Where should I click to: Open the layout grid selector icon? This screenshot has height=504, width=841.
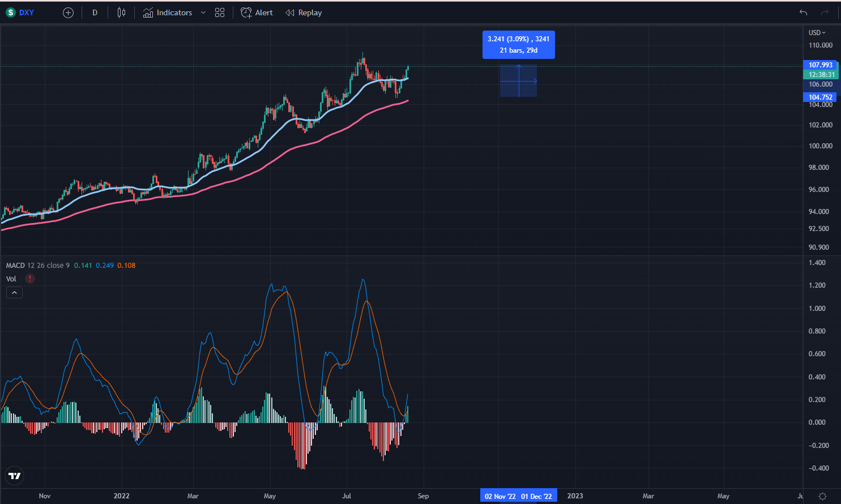219,12
